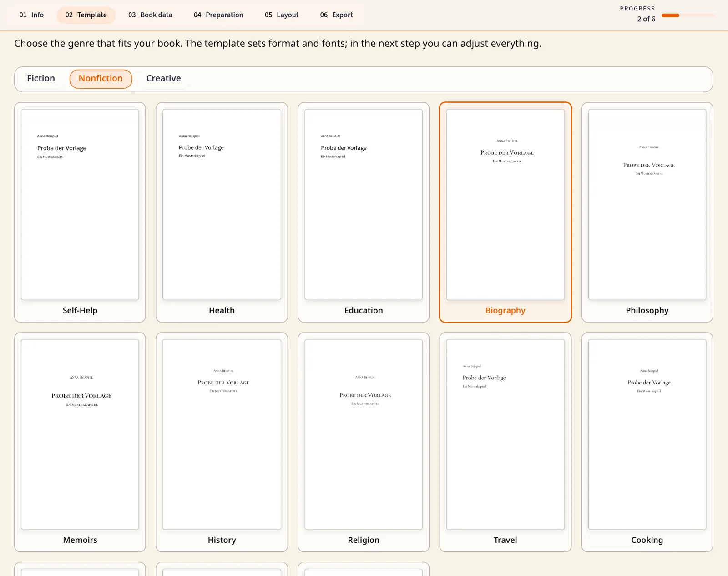Jump to the 03 Book data step
The image size is (728, 576).
[x=150, y=15]
